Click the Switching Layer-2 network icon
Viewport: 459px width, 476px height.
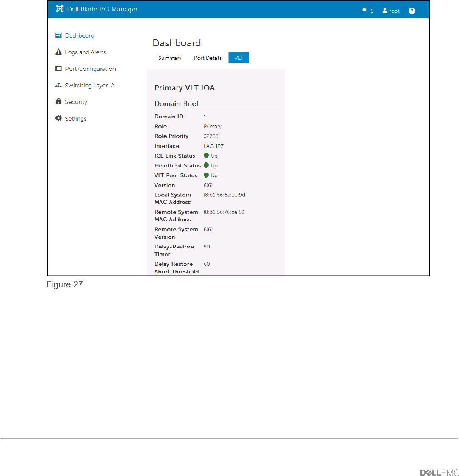click(58, 85)
